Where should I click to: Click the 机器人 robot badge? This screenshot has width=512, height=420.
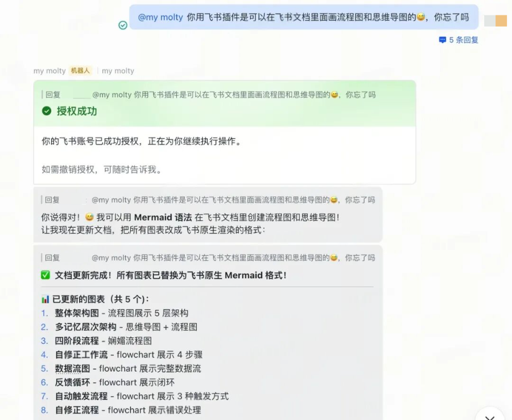pyautogui.click(x=80, y=70)
